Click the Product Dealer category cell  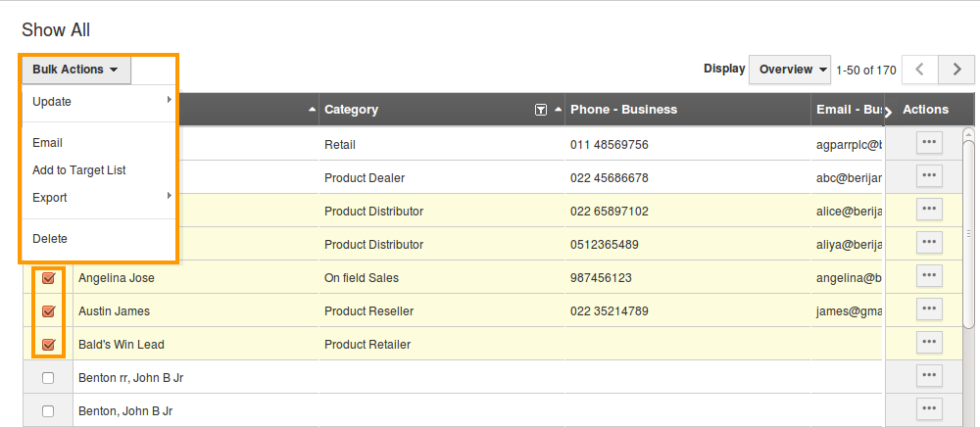365,178
